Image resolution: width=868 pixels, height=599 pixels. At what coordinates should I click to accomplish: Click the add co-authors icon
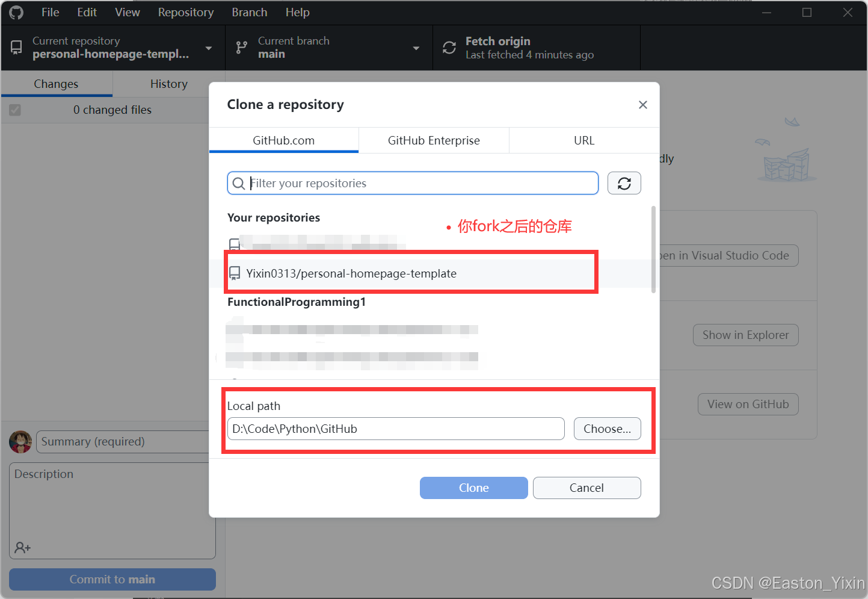[23, 548]
